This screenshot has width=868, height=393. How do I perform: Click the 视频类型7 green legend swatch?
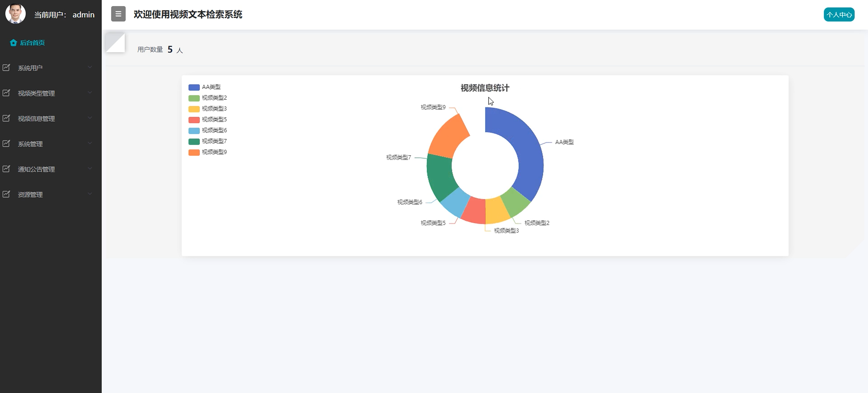194,141
